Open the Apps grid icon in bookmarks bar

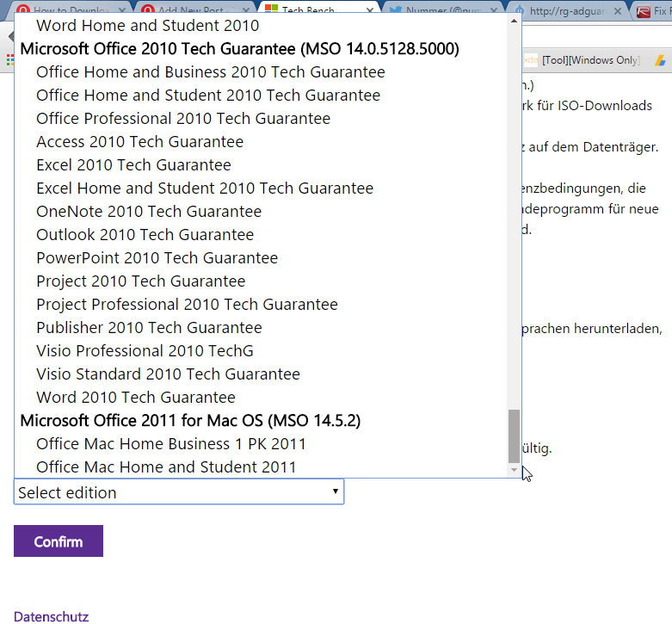pos(10,61)
